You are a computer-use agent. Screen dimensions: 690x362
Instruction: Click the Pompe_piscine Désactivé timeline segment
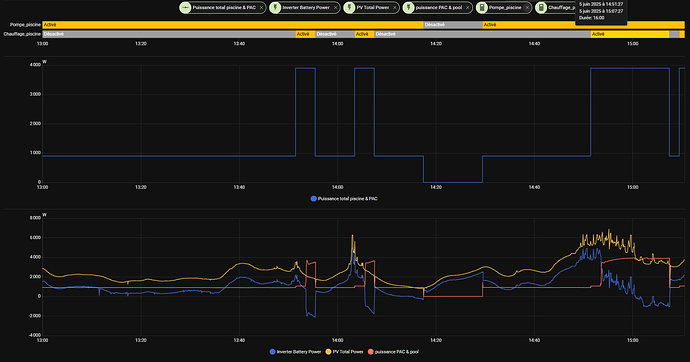point(453,25)
